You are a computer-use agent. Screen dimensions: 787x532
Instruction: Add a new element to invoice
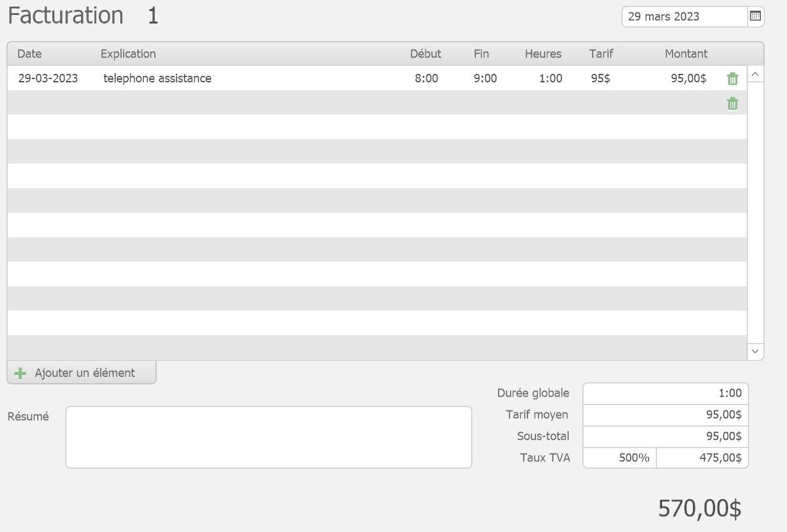pos(82,373)
